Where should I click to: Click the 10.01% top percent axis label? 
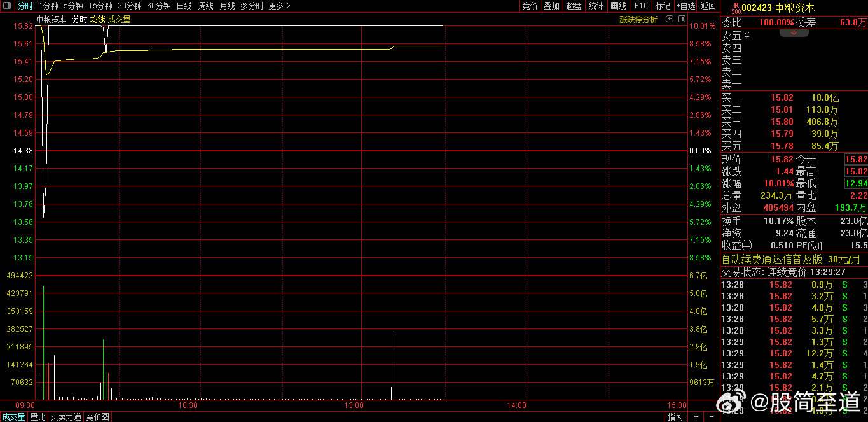[703, 26]
